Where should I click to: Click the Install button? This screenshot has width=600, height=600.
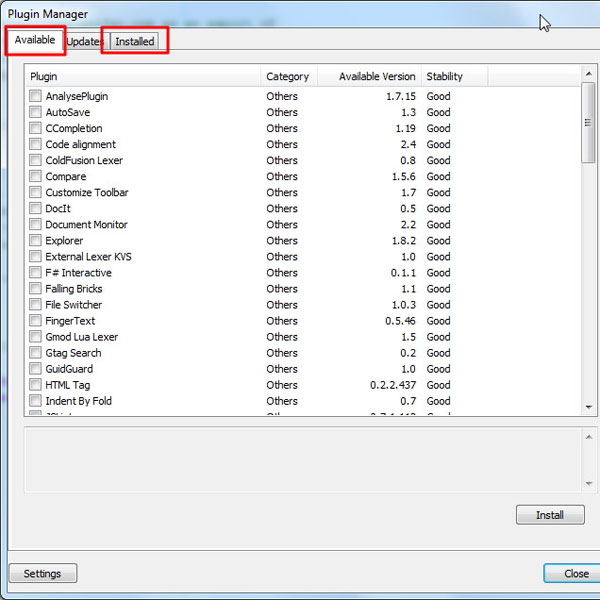pos(550,515)
